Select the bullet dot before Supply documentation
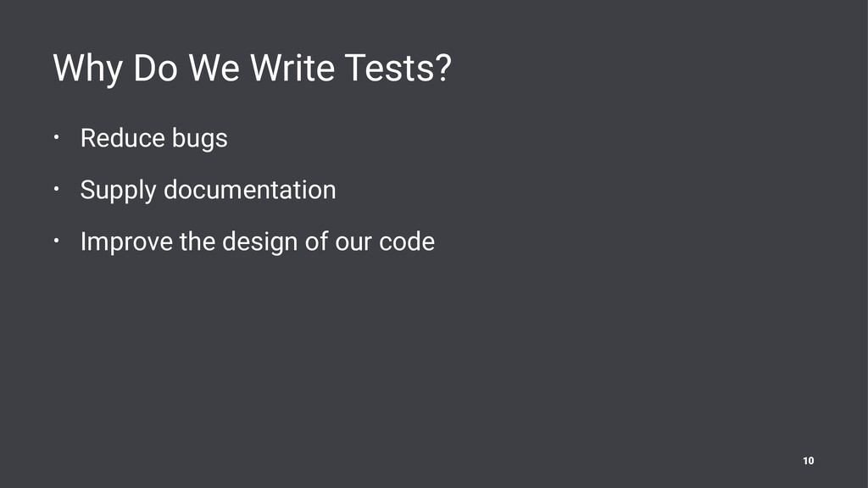 56,189
